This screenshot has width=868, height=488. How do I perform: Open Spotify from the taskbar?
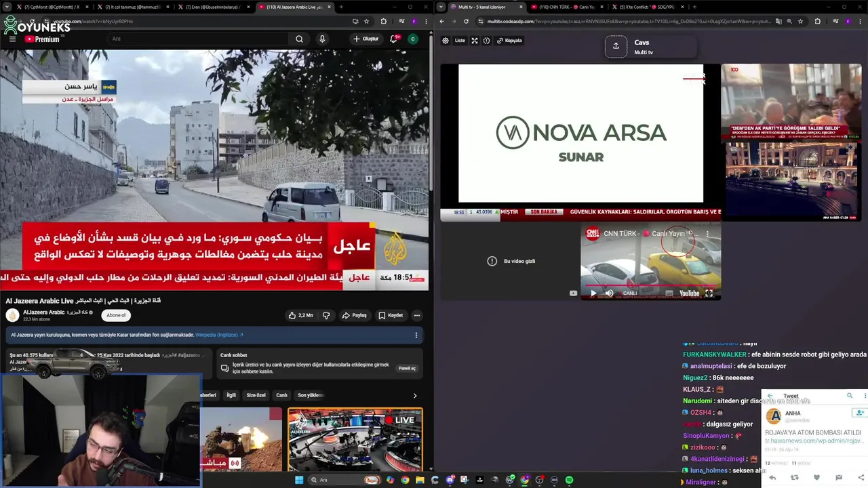tap(569, 480)
